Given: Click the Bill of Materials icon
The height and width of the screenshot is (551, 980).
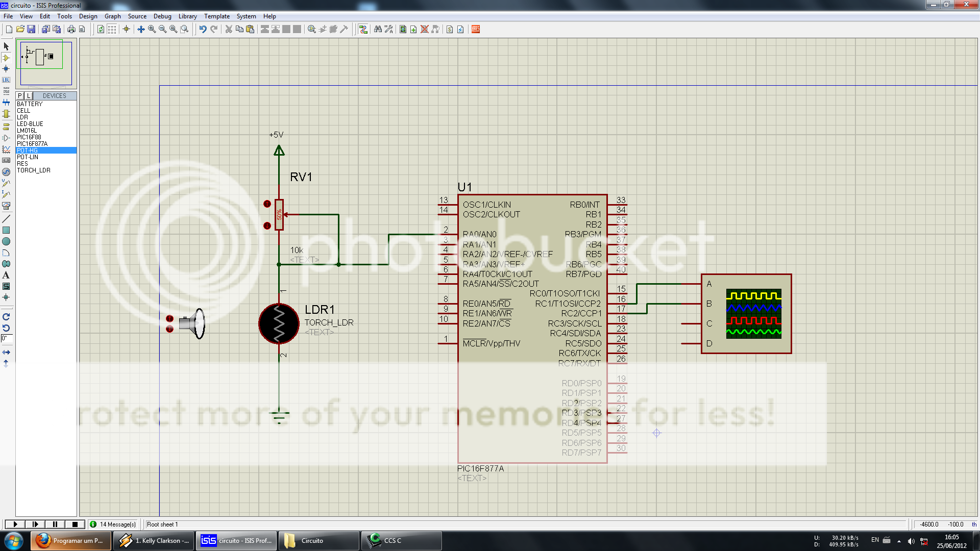Looking at the screenshot, I should tap(451, 29).
